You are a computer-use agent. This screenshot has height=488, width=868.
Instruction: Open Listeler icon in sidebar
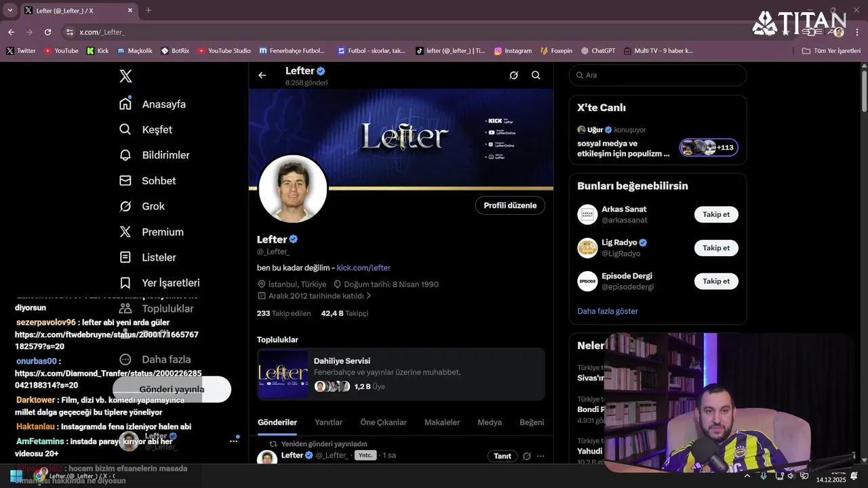click(x=125, y=258)
